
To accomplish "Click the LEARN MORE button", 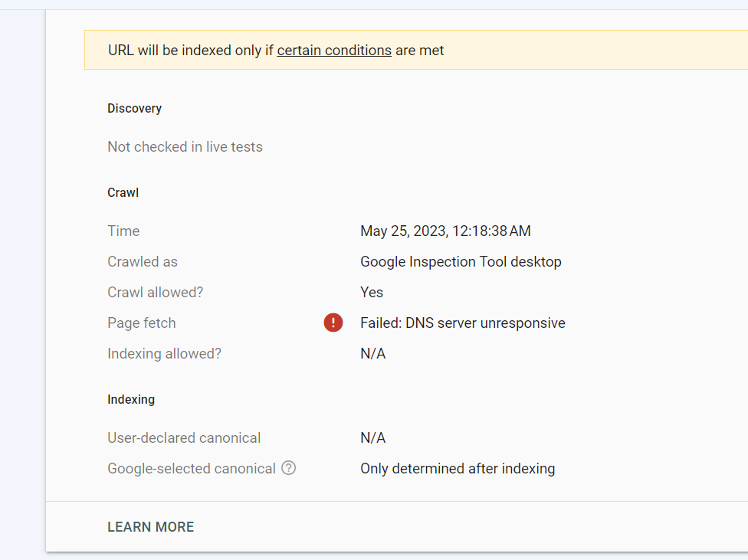I will pyautogui.click(x=150, y=526).
